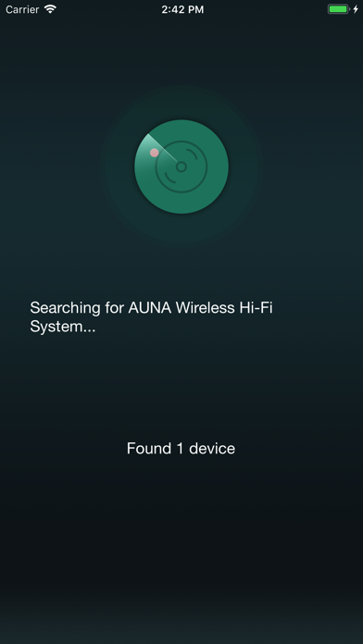Tap the word "Hi-Fi" in search message

(257, 307)
